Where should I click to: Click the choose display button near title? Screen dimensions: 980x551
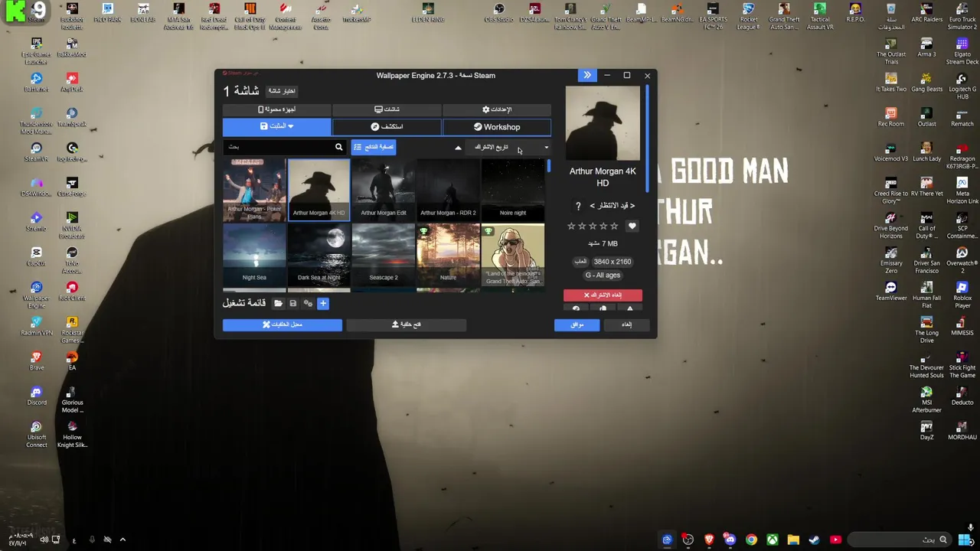(x=282, y=91)
